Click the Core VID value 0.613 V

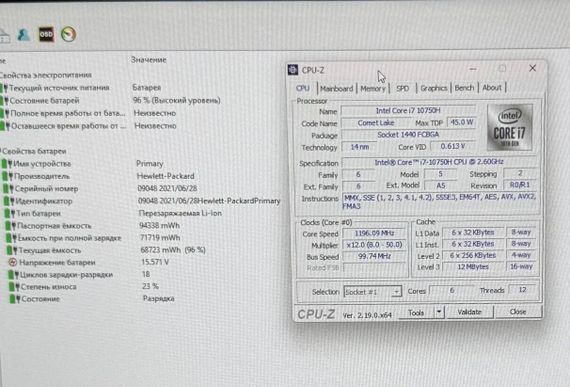[453, 146]
